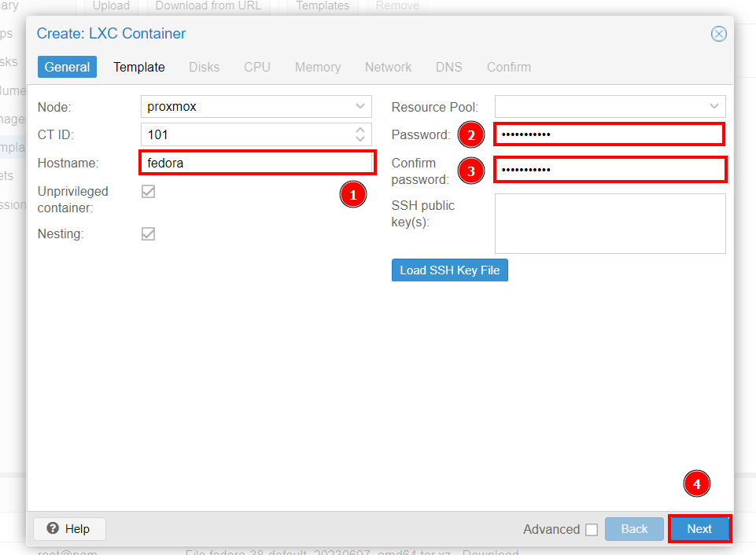Click the Help button with question icon

point(69,529)
